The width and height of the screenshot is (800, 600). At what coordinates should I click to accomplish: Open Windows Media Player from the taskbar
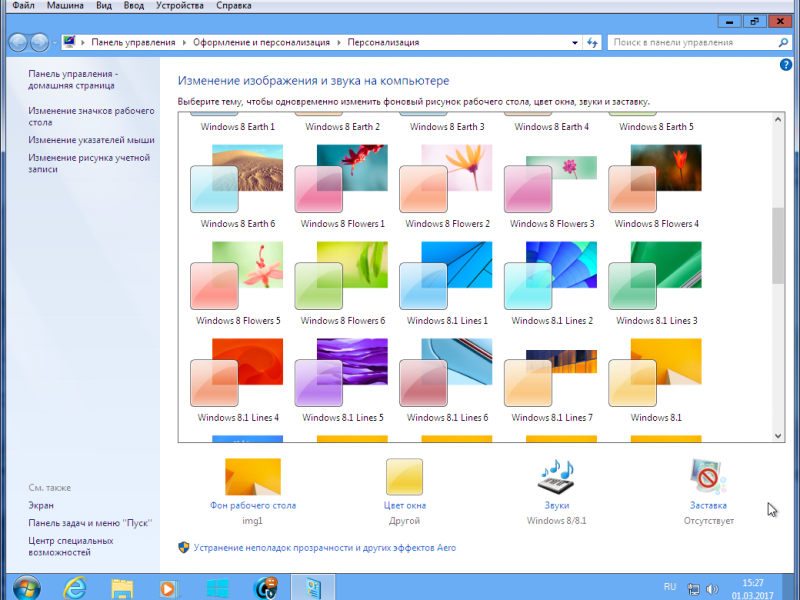pyautogui.click(x=169, y=588)
